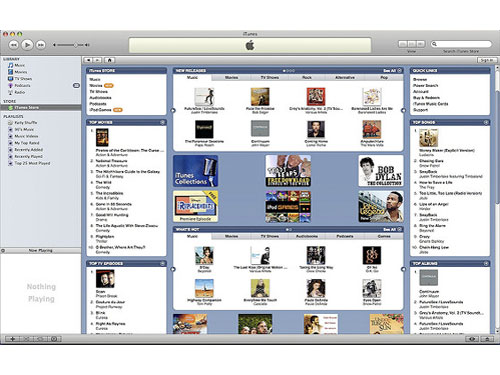Toggle the Now Playing artwork panel

pos(3,250)
